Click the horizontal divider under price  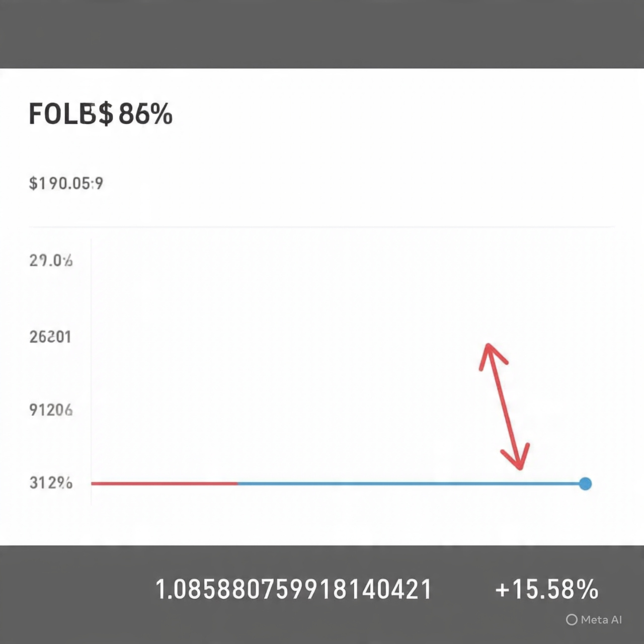click(x=321, y=227)
